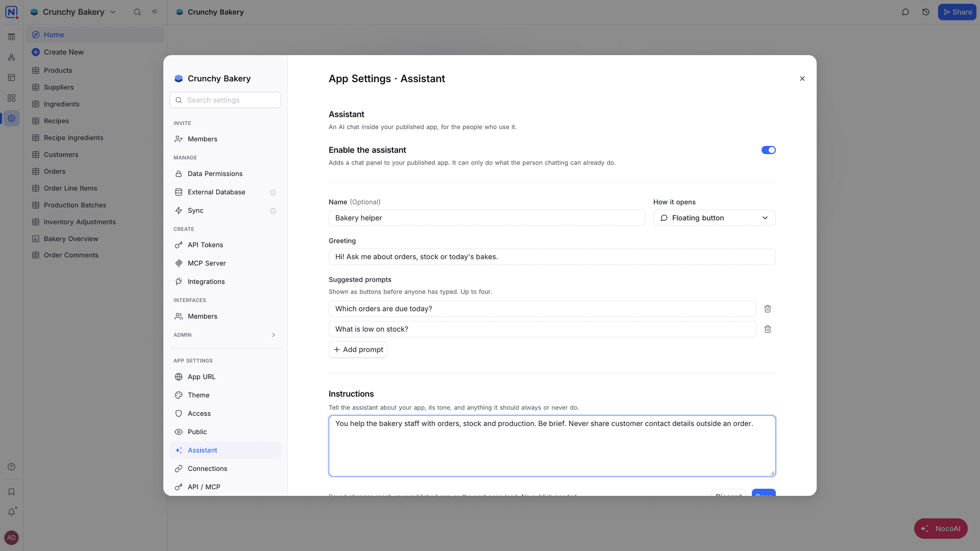Open the Orders table
980x551 pixels.
[95, 171]
